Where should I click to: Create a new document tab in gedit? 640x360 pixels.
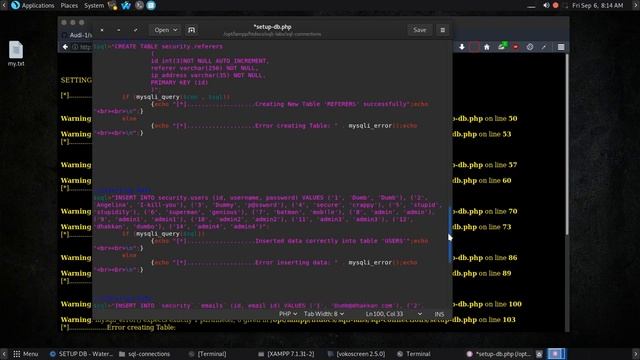191,30
